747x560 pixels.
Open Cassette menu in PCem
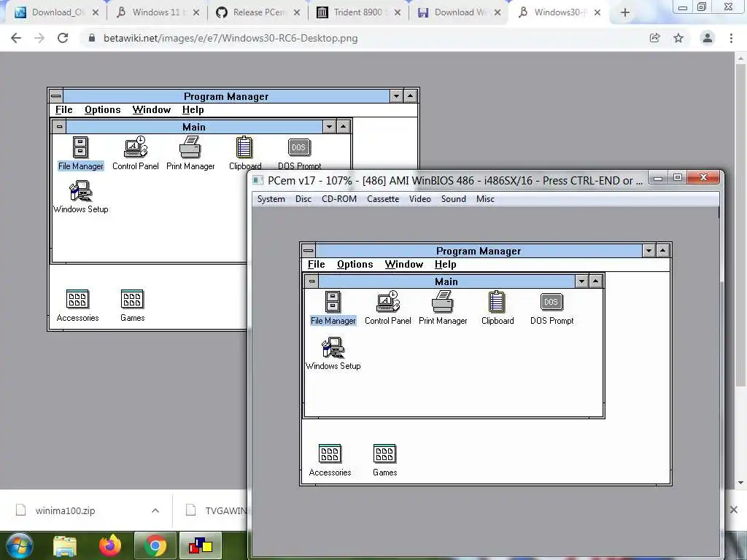coord(383,199)
